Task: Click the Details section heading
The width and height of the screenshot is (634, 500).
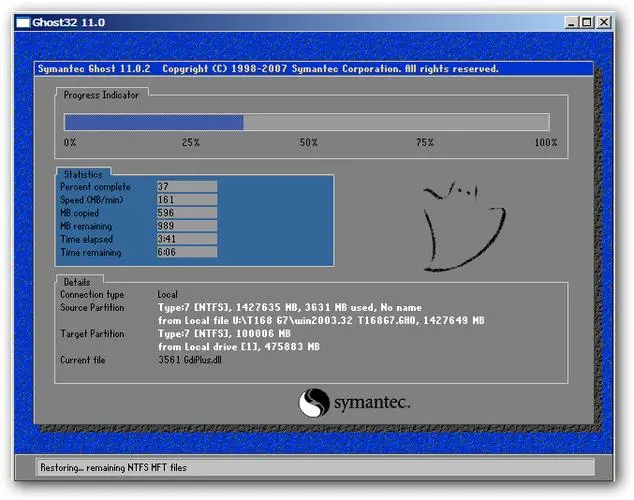Action: point(76,282)
